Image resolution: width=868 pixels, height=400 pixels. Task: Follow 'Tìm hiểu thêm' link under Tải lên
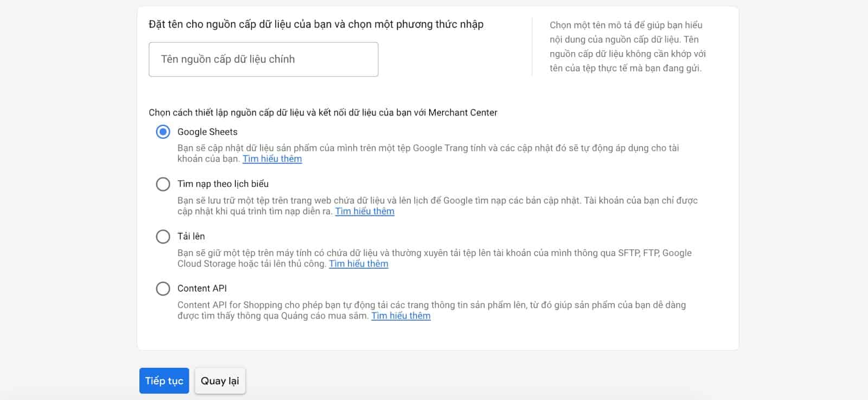click(x=359, y=264)
